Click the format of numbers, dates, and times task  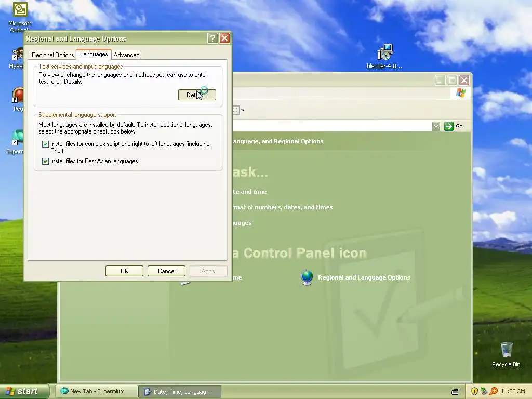pos(282,207)
